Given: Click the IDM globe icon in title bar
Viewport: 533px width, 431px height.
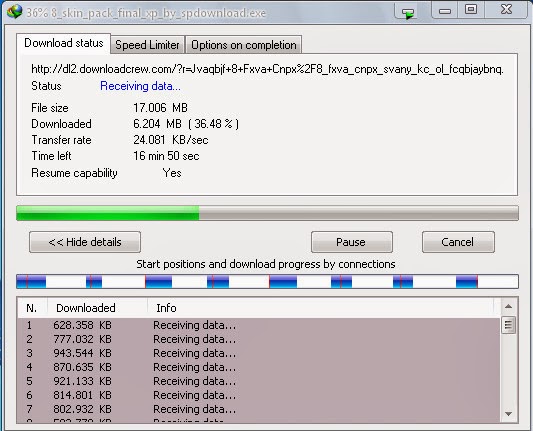Looking at the screenshot, I should (14, 12).
